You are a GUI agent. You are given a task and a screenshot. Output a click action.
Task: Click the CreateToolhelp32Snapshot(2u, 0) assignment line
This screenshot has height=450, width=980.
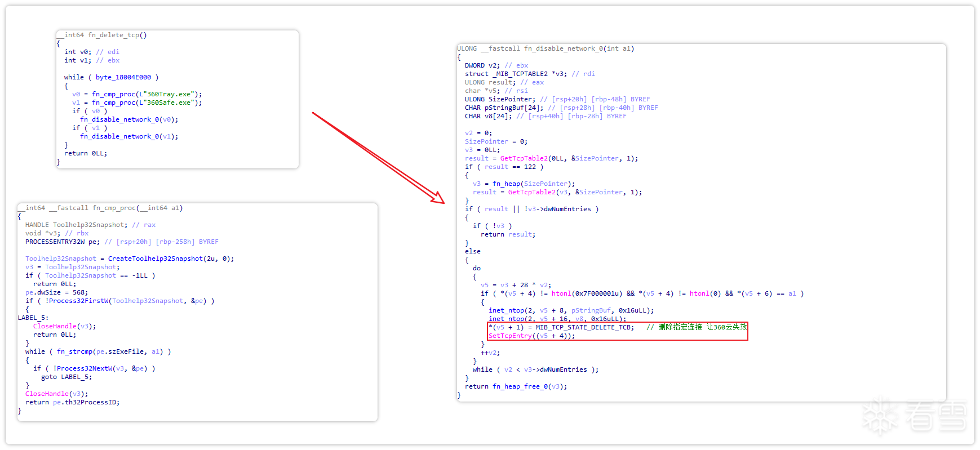[130, 259]
